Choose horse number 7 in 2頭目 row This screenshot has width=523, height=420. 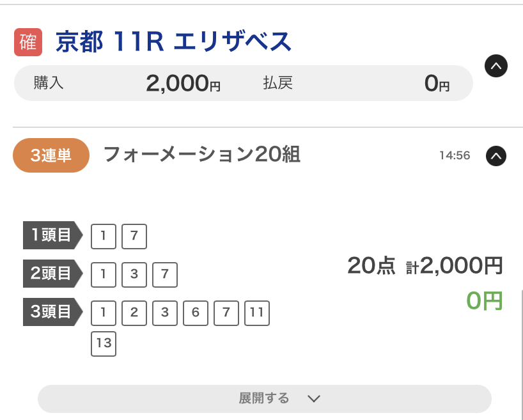tap(165, 275)
